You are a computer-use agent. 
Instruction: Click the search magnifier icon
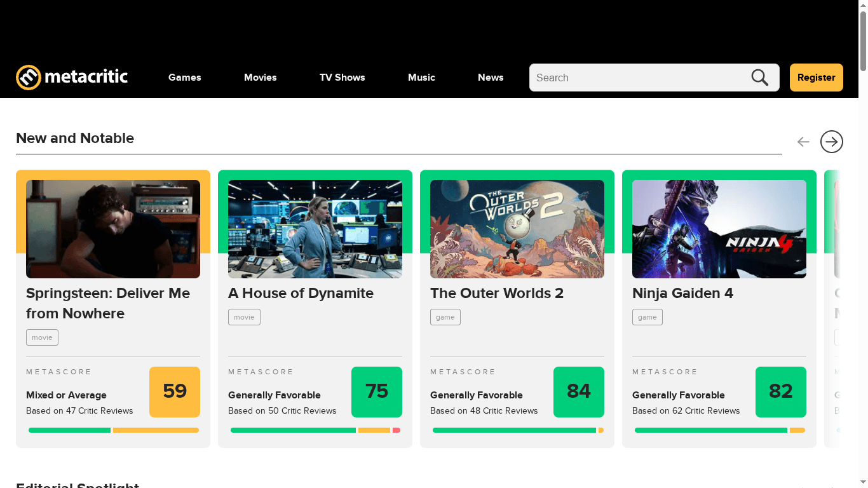tap(760, 78)
